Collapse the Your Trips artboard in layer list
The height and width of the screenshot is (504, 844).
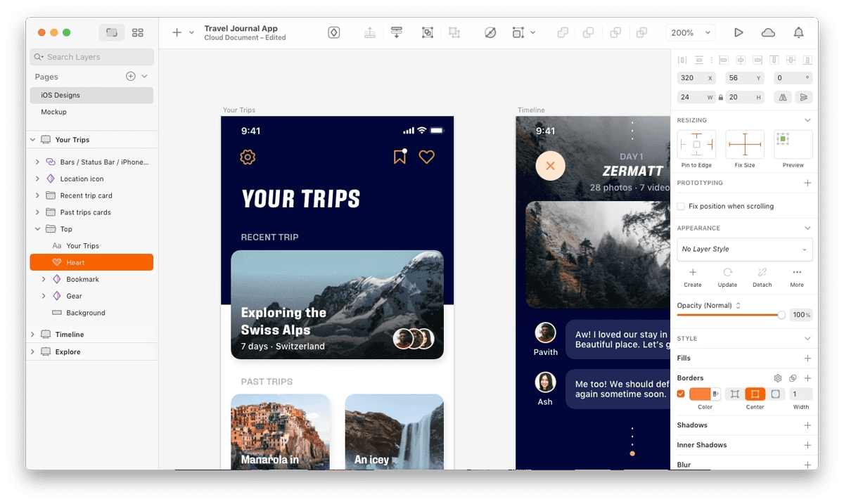tap(33, 140)
